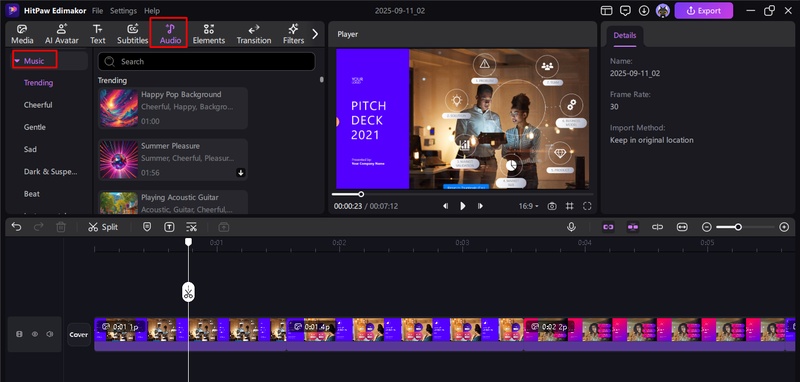Open the layout switcher icon
The height and width of the screenshot is (382, 800).
tap(606, 11)
